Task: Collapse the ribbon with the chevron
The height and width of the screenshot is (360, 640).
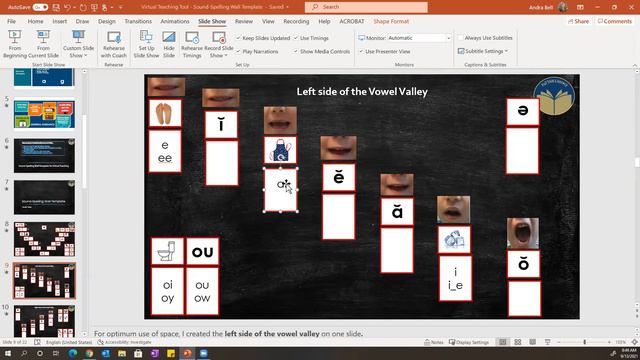Action: [x=635, y=65]
